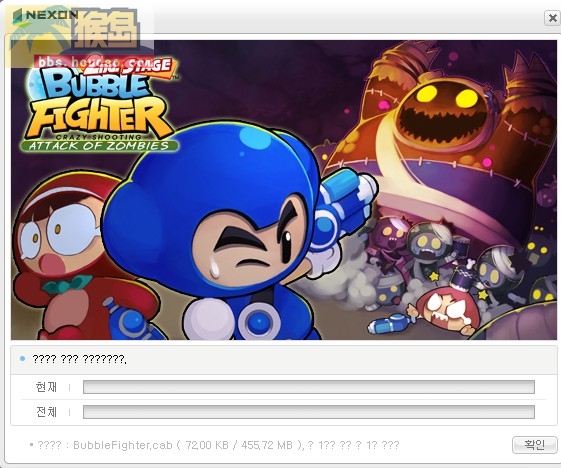Screen dimensions: 561x468
Task: Click the 현재 current progress bar
Action: (309, 387)
